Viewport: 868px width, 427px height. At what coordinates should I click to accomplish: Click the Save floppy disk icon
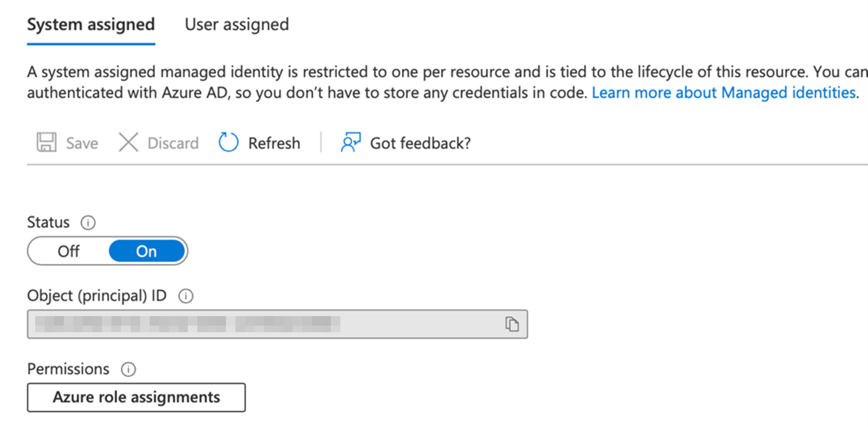click(x=46, y=143)
